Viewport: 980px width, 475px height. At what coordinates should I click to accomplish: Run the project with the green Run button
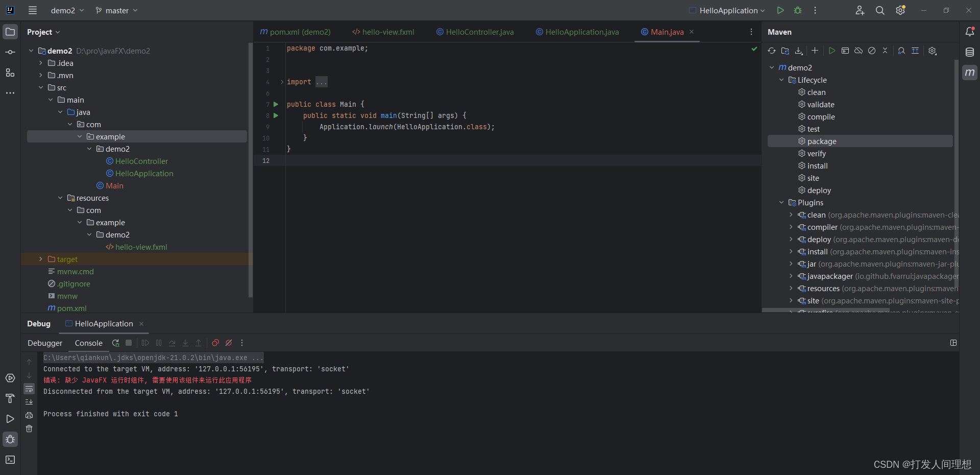(x=780, y=10)
